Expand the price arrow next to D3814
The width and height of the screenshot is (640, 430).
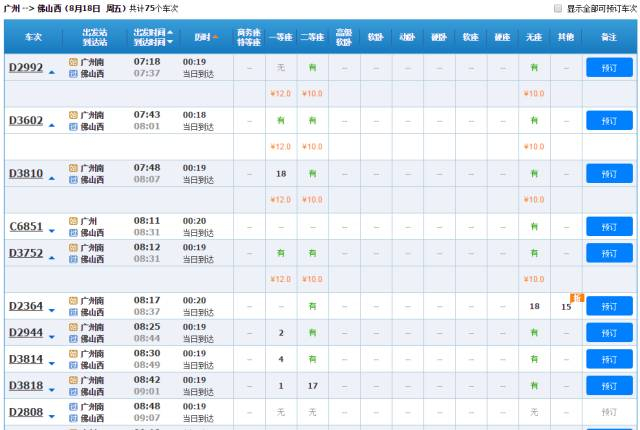pyautogui.click(x=52, y=364)
